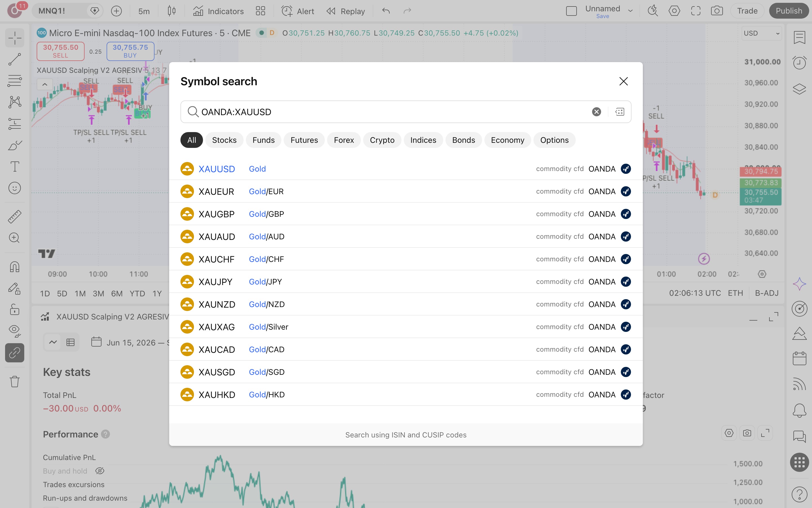Open the candlestick chart type menu
Image resolution: width=812 pixels, height=508 pixels.
click(171, 11)
